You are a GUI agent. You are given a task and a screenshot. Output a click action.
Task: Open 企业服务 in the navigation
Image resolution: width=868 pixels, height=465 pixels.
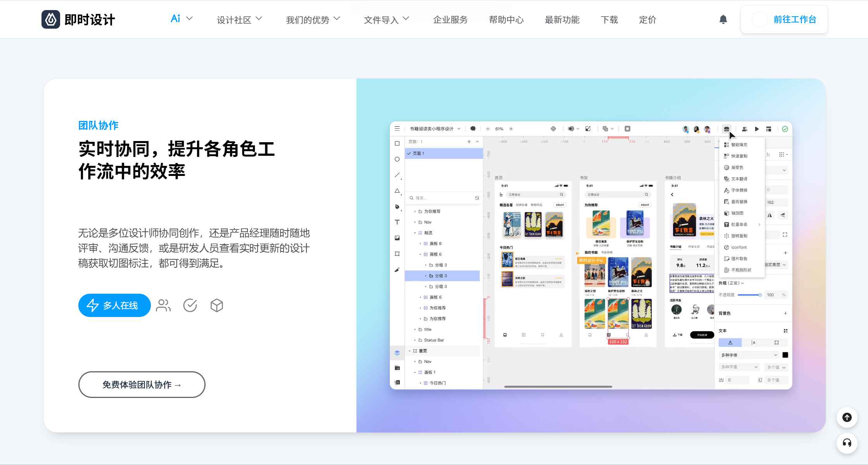click(450, 20)
